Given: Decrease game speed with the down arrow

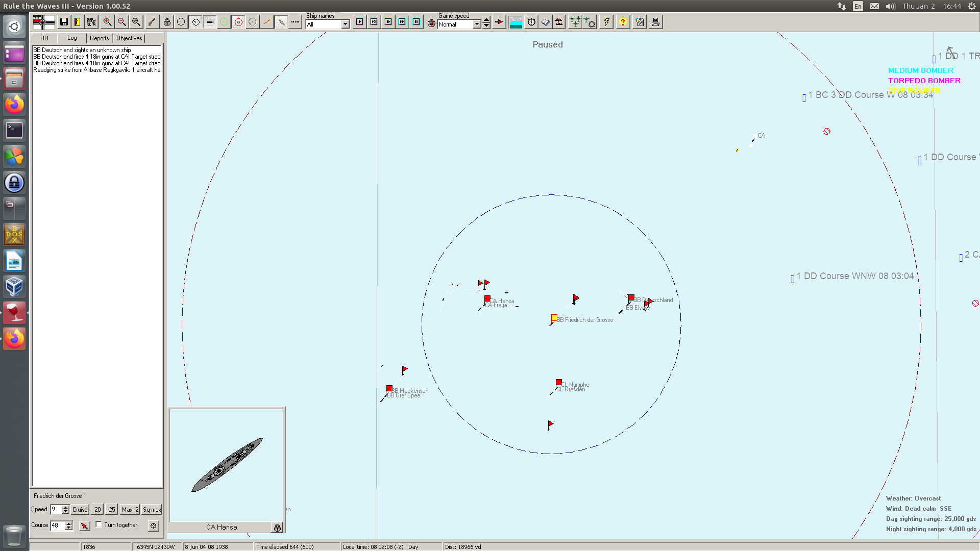Looking at the screenshot, I should (x=486, y=26).
